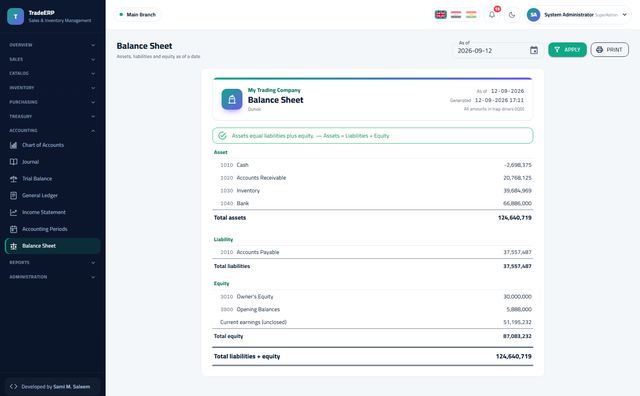640x396 pixels.
Task: Open the date picker calendar icon
Action: click(x=533, y=50)
